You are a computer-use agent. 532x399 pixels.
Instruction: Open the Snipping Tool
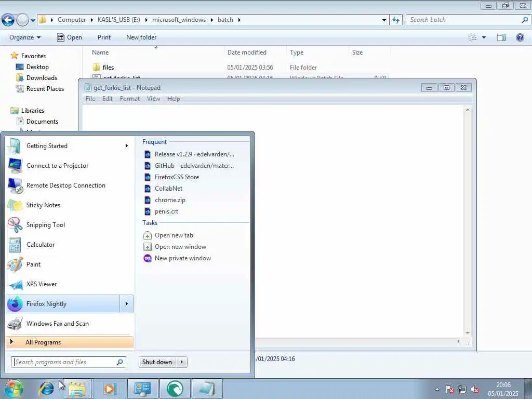pos(70,224)
